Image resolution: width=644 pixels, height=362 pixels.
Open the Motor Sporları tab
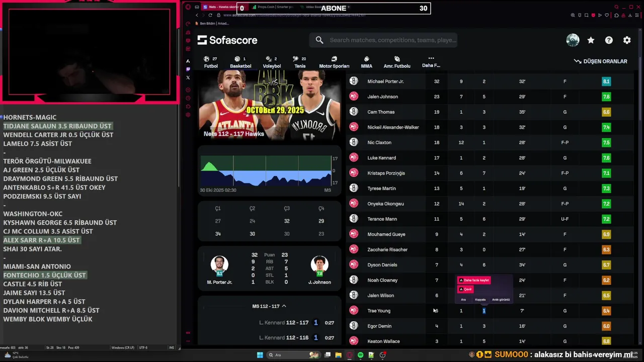(334, 62)
